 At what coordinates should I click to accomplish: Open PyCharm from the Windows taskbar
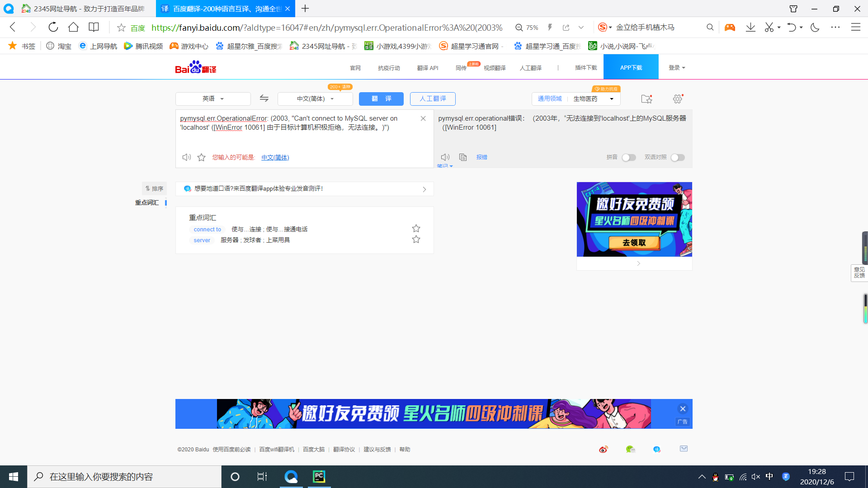coord(319,476)
